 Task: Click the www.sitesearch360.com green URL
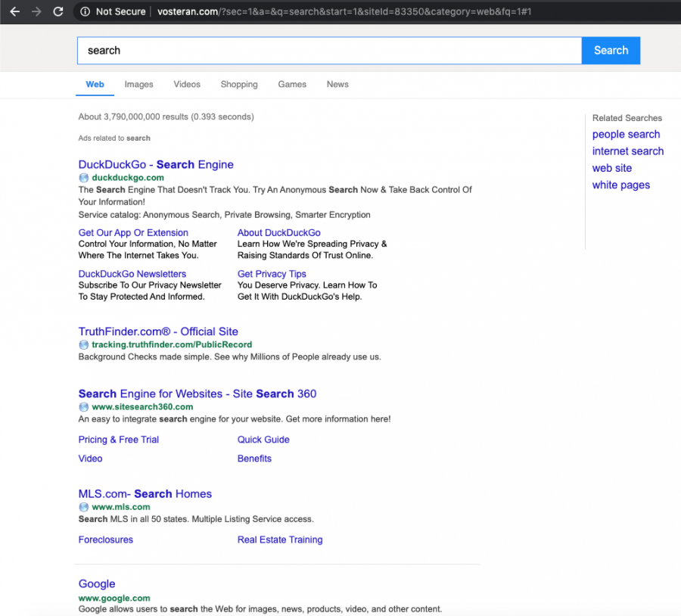coord(142,407)
